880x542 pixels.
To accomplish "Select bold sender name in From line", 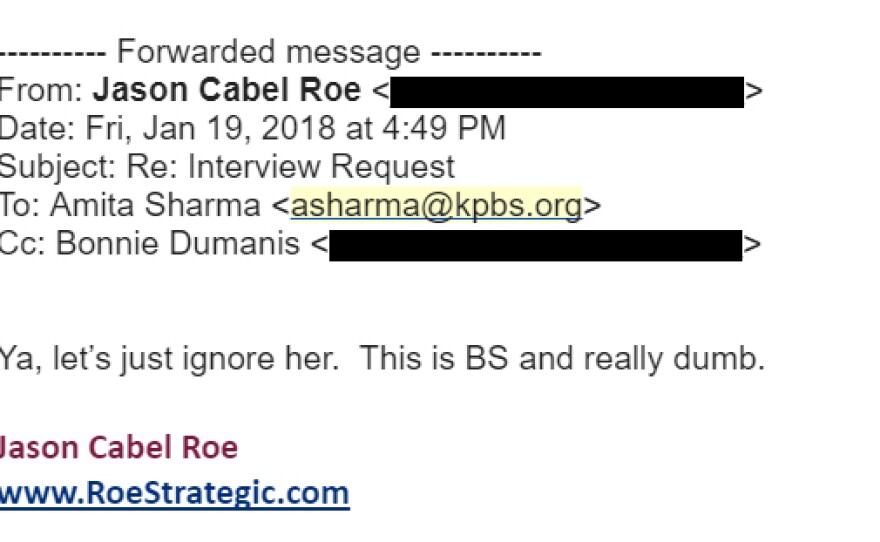I will [x=227, y=91].
